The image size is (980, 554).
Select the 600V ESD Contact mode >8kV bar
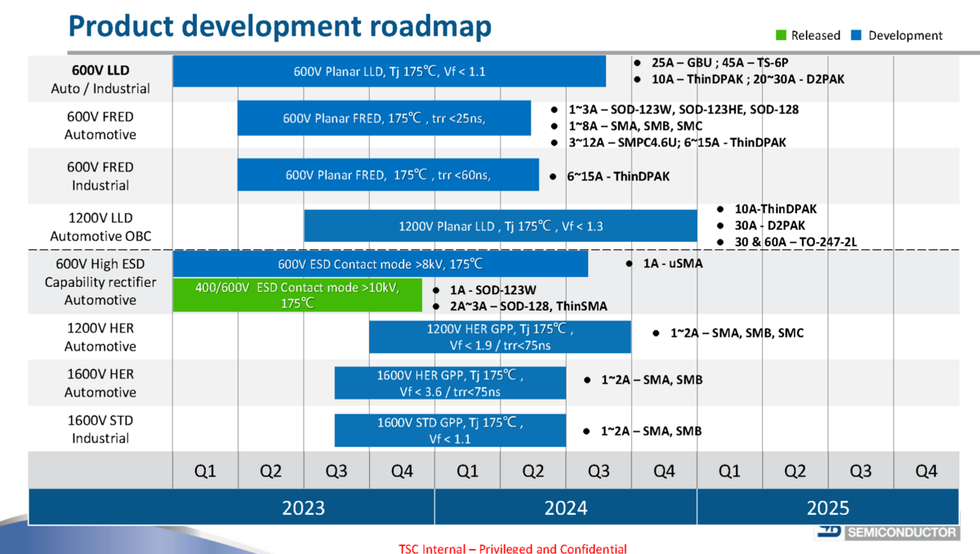(380, 264)
